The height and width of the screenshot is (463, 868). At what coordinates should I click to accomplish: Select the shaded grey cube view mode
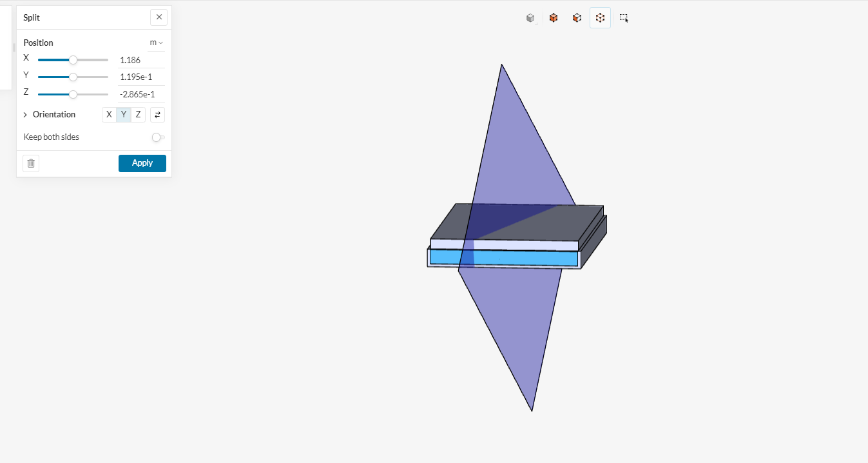[x=530, y=17]
